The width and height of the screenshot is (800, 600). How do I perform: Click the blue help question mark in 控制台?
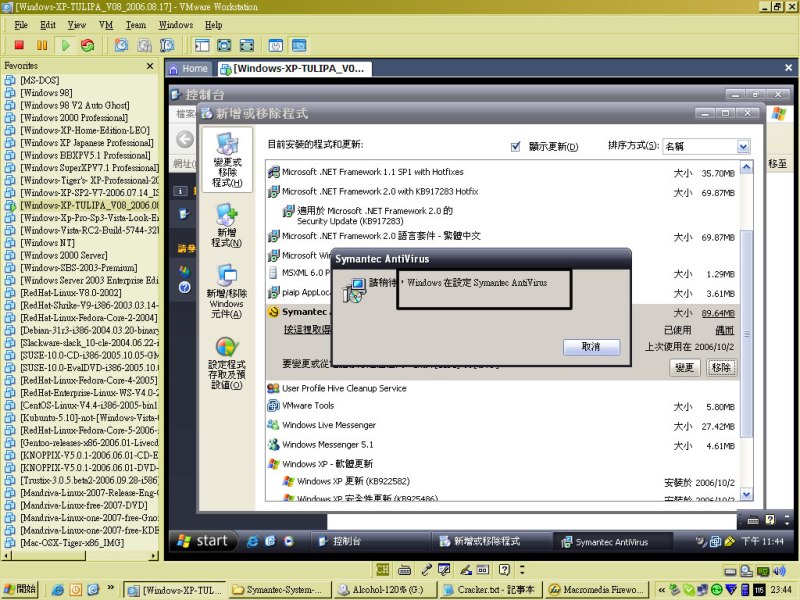point(185,287)
